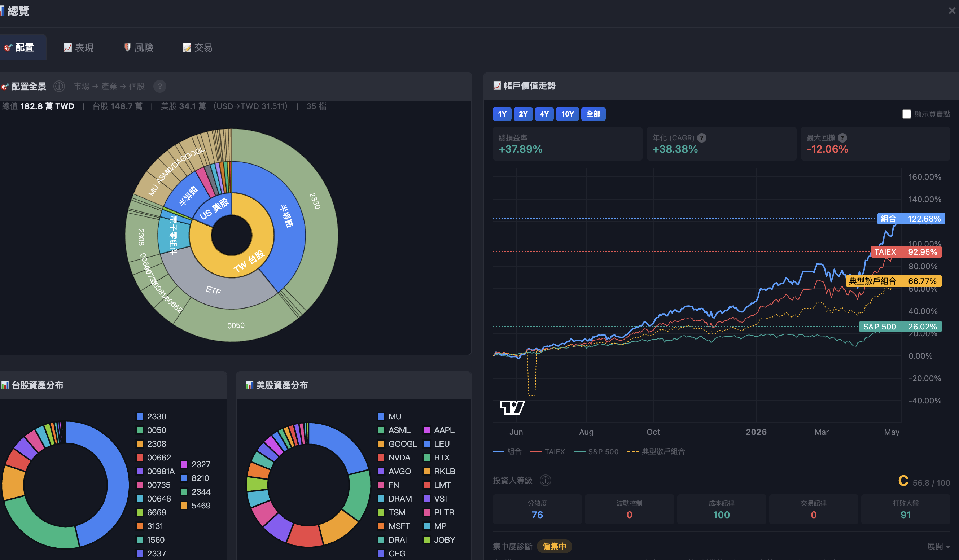Set chart range to 1Y
This screenshot has height=560, width=959.
[502, 114]
